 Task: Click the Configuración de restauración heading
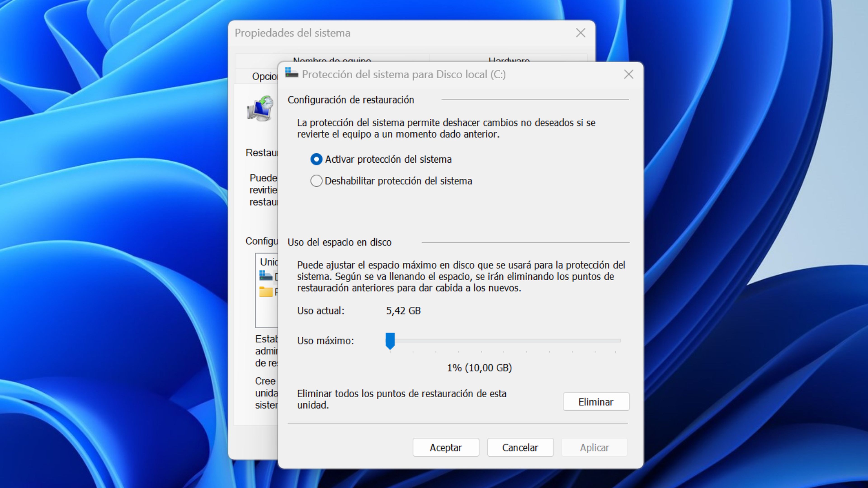point(351,100)
